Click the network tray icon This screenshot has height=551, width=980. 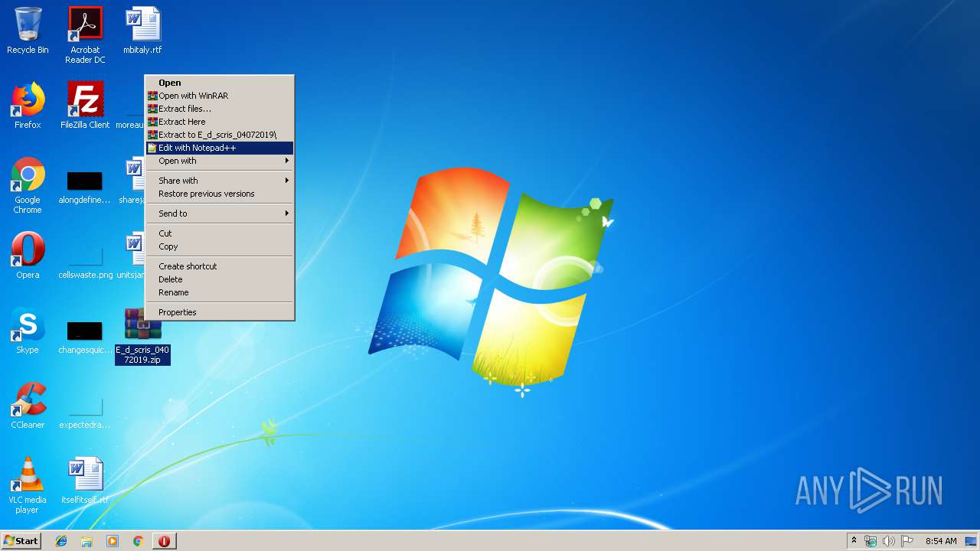pos(871,541)
